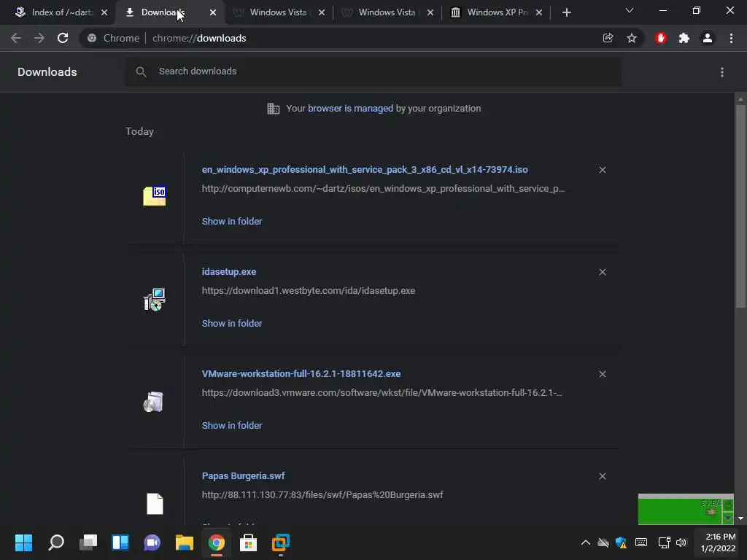Remove VMware-workstation download from list

point(602,374)
